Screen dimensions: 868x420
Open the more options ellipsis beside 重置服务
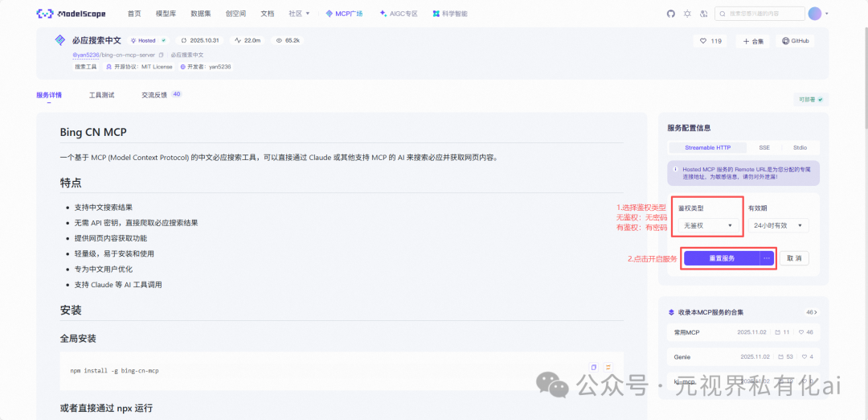[767, 258]
